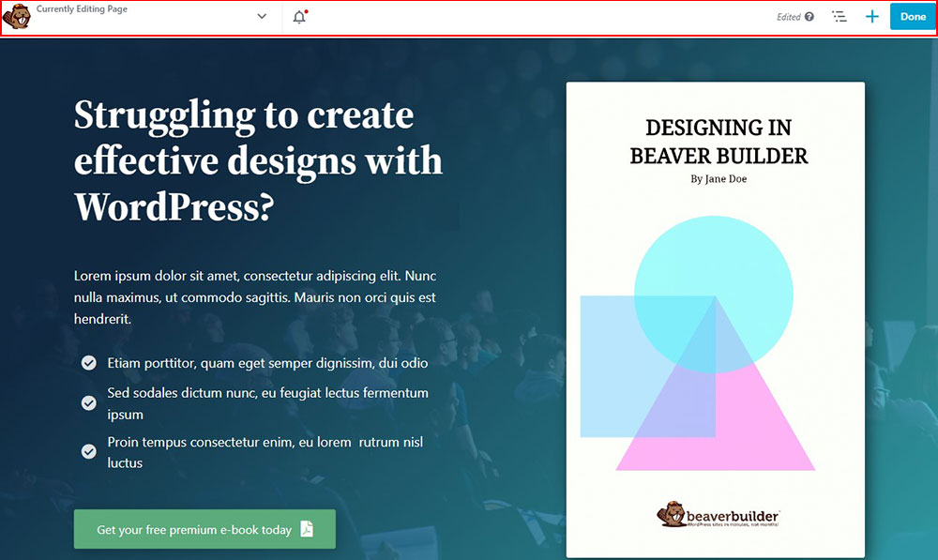Click check icon beside 'Etiam porttitor' item

click(88, 363)
